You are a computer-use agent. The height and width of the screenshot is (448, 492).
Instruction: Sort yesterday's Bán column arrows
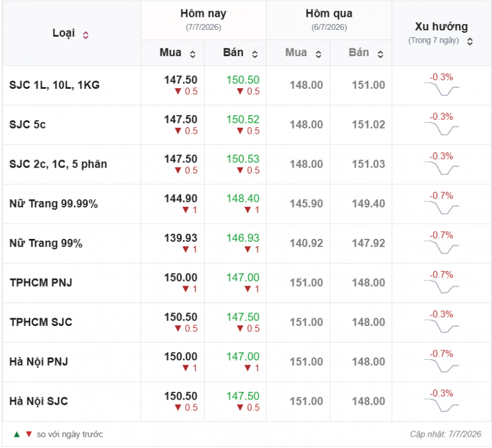click(380, 54)
